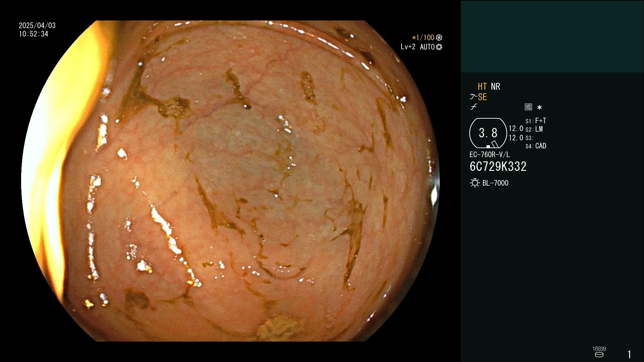
Task: Click the asterisk icon beside the settings icon
Action: coord(539,107)
